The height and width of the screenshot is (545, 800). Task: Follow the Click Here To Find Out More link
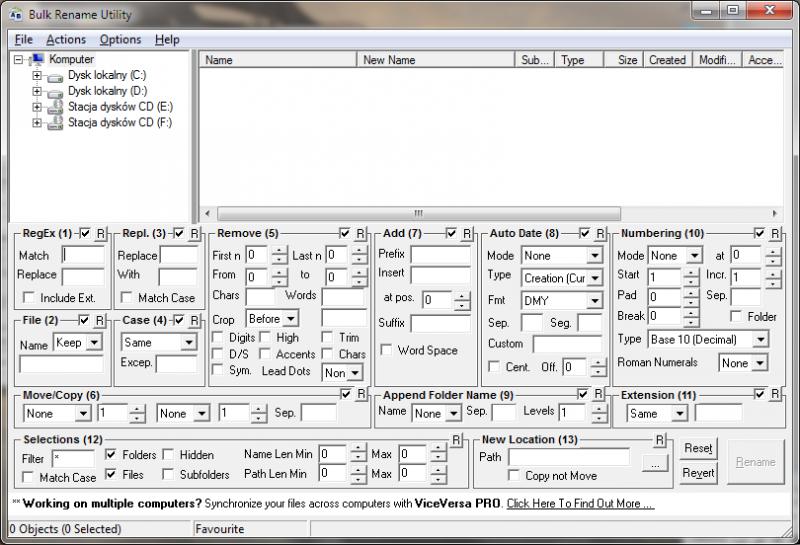coord(580,503)
